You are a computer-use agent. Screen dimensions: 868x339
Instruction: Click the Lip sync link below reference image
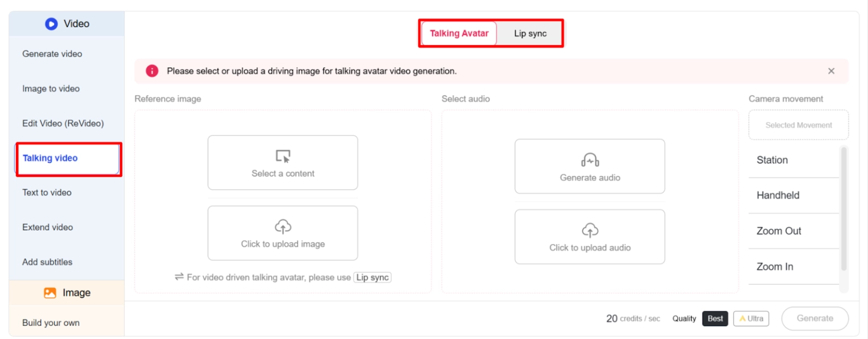tap(372, 277)
